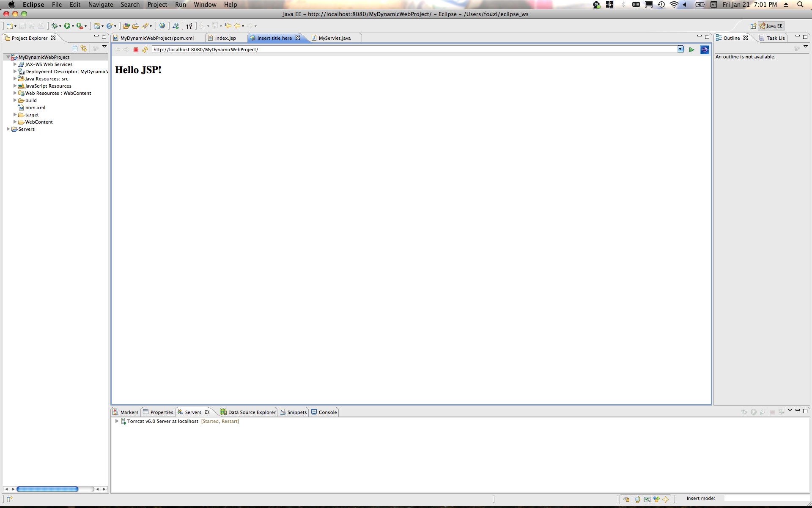Collapse All in Project Explorer
The height and width of the screenshot is (508, 812).
pos(75,49)
